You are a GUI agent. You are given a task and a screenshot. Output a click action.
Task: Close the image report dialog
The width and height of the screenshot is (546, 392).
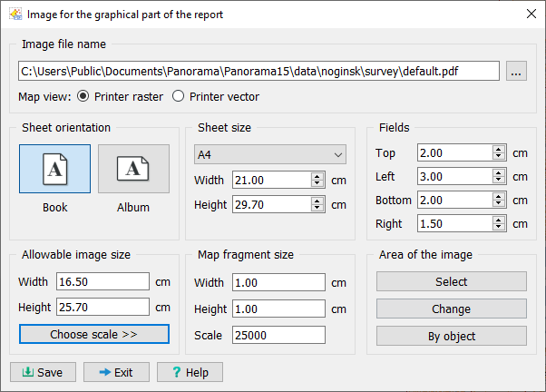point(531,15)
